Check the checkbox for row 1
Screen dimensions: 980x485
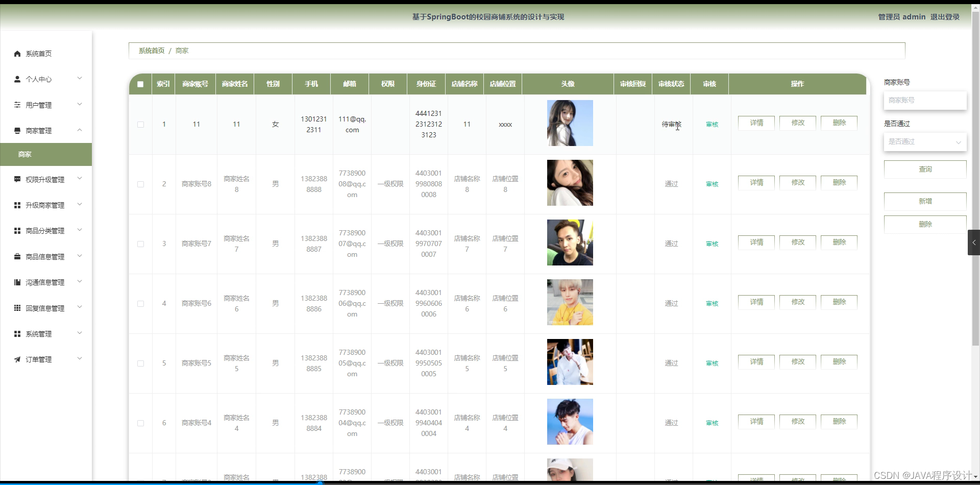click(x=140, y=125)
